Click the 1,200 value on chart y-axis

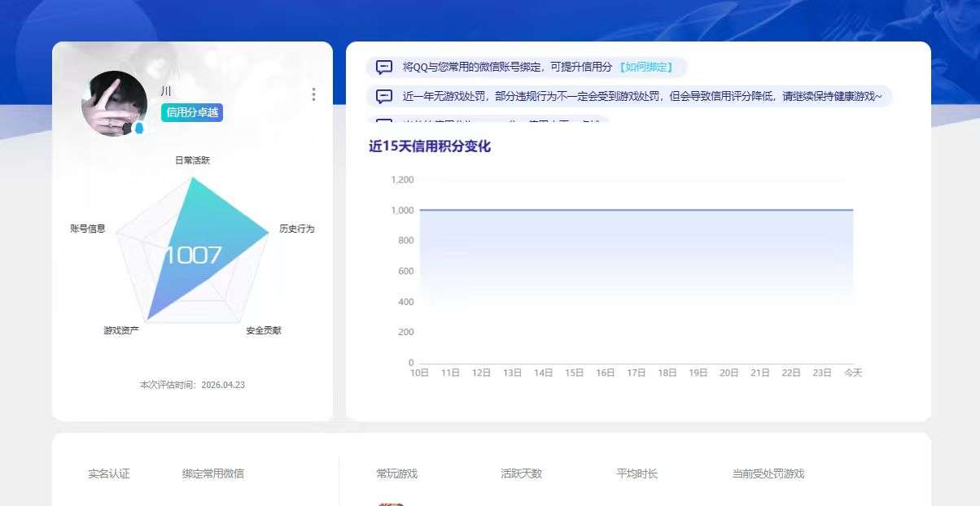click(402, 180)
